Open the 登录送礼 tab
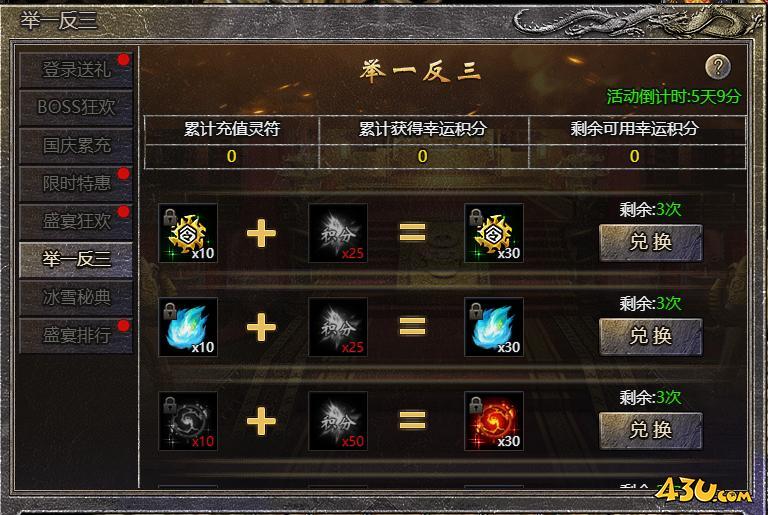768x515 pixels. tap(76, 70)
